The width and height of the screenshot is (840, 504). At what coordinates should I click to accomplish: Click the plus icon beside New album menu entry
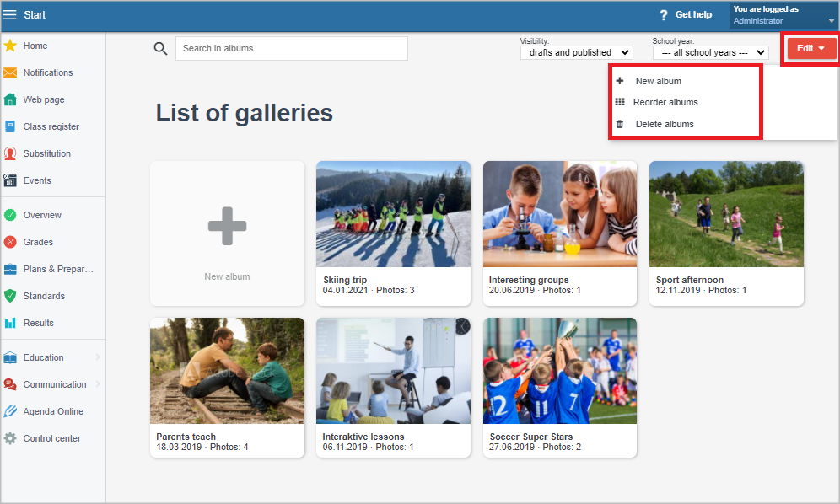[x=620, y=81]
